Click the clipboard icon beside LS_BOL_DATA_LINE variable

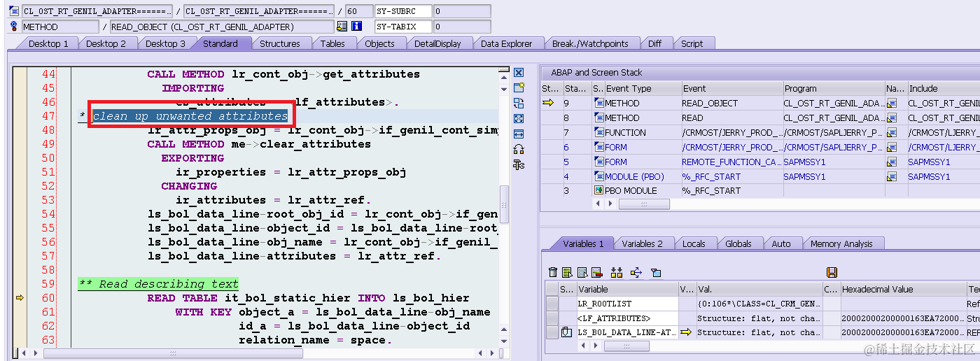[567, 332]
